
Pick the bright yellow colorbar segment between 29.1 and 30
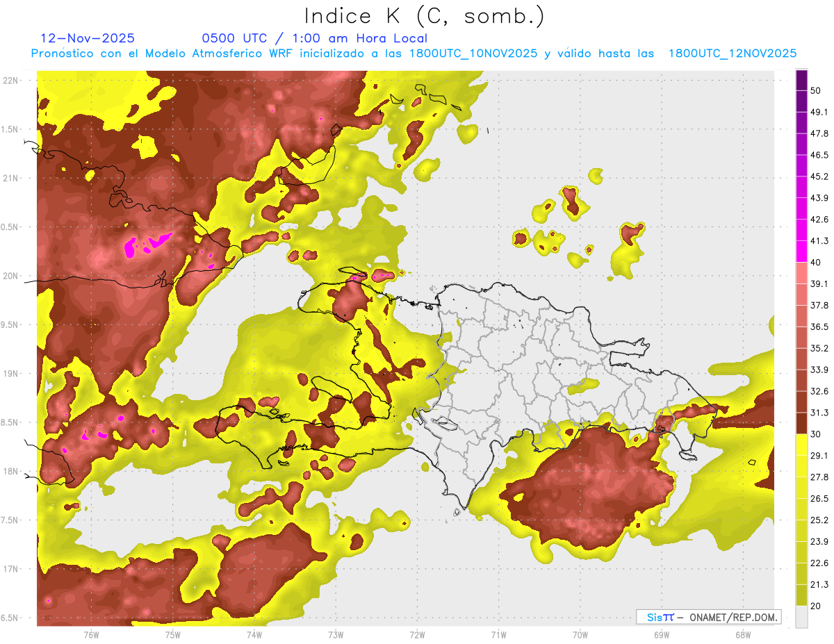[x=802, y=445]
